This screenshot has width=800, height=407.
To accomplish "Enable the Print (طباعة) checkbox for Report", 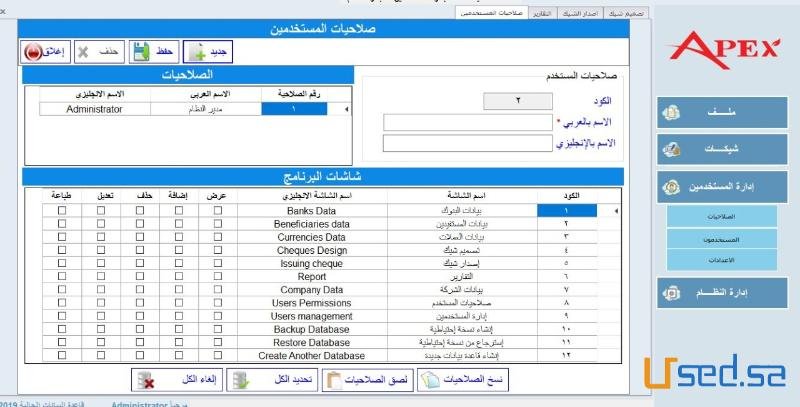I will click(x=62, y=277).
